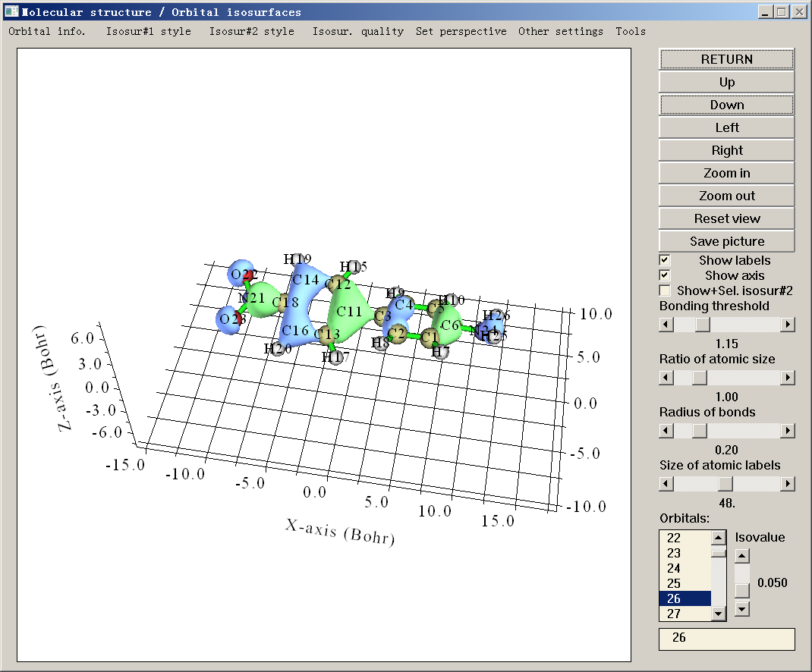Increase size of atomic labels with its right arrow
Viewport: 812px width, 672px height.
point(787,484)
